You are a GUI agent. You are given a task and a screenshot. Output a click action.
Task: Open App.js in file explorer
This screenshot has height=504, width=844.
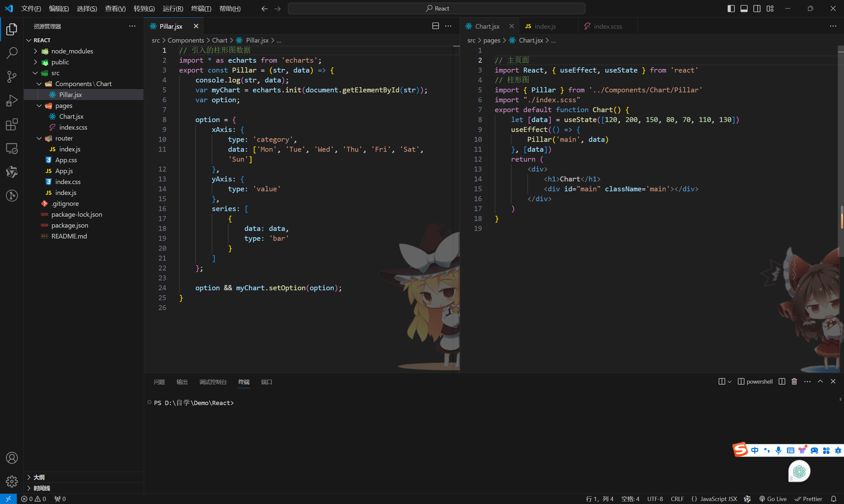[x=83, y=171]
